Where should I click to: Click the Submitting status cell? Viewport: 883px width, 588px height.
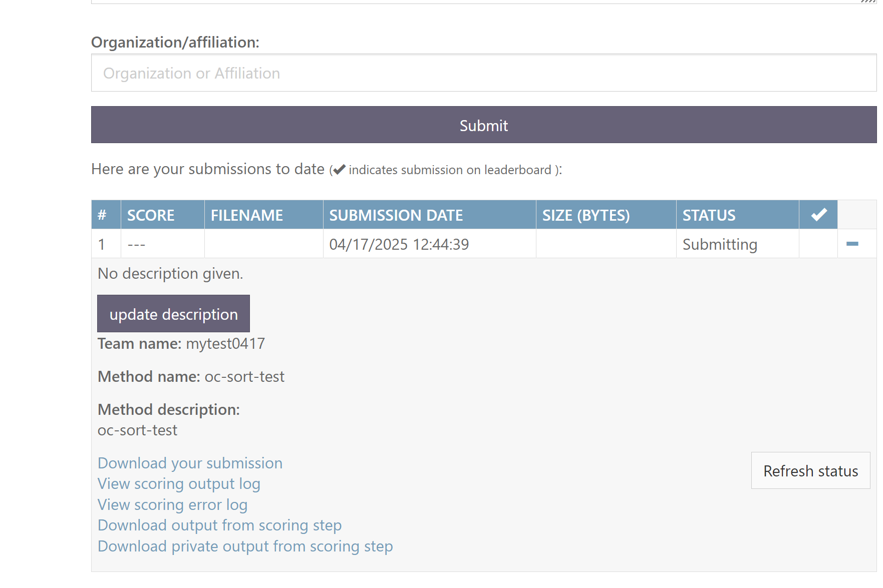(x=719, y=244)
